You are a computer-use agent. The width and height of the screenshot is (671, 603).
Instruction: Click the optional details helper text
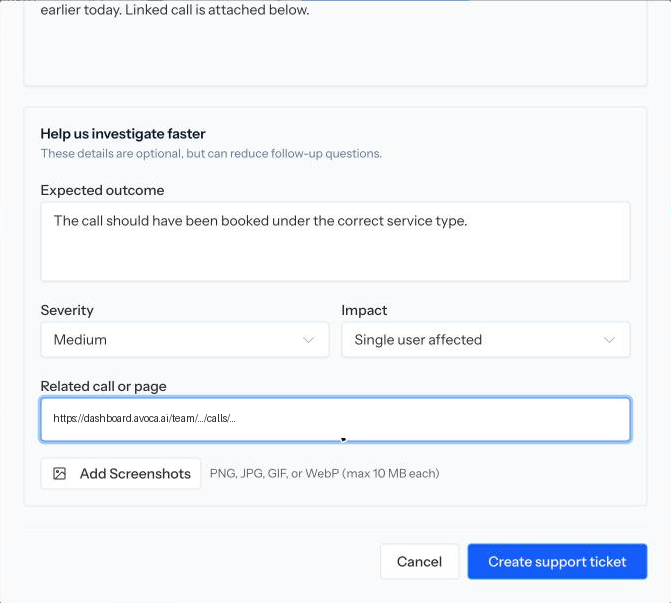[x=211, y=153]
